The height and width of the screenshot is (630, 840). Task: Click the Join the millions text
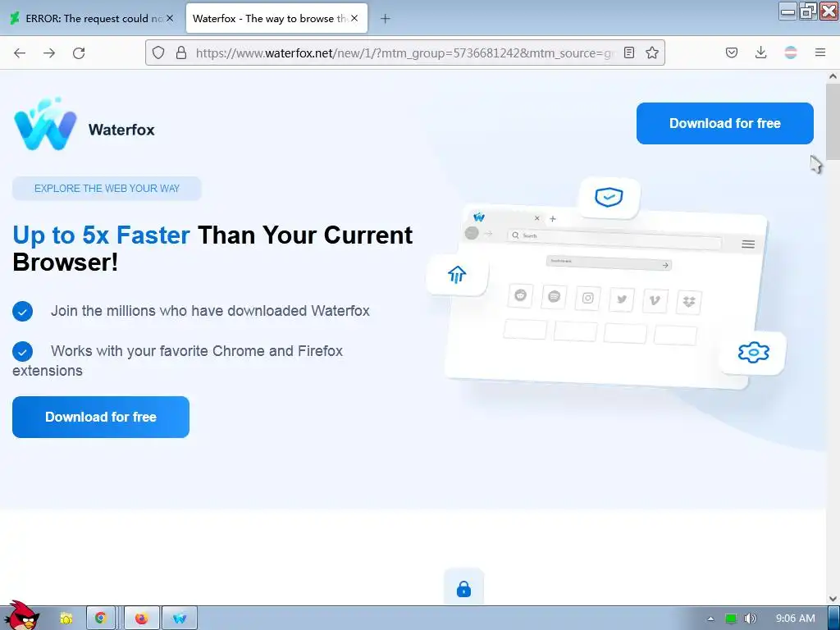coord(210,311)
